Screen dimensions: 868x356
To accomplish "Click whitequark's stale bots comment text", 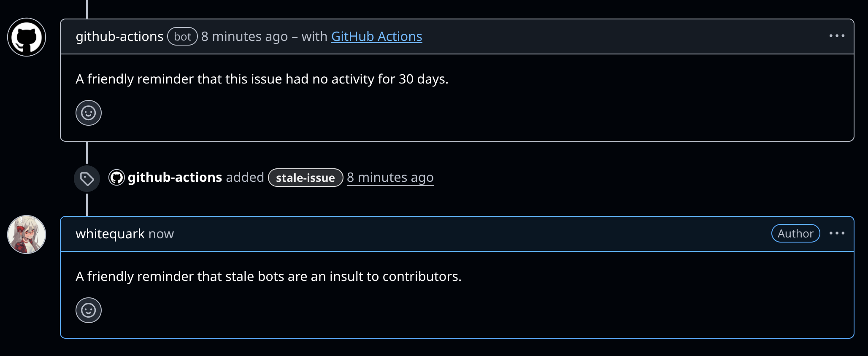I will [x=268, y=277].
